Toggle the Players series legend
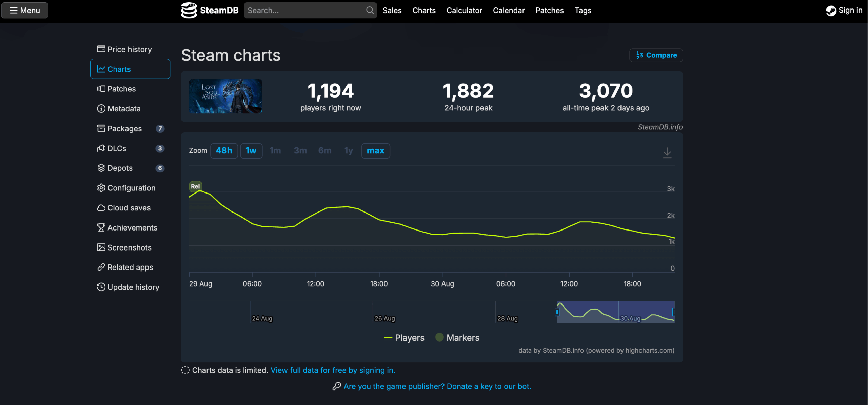The height and width of the screenshot is (405, 868). click(404, 338)
